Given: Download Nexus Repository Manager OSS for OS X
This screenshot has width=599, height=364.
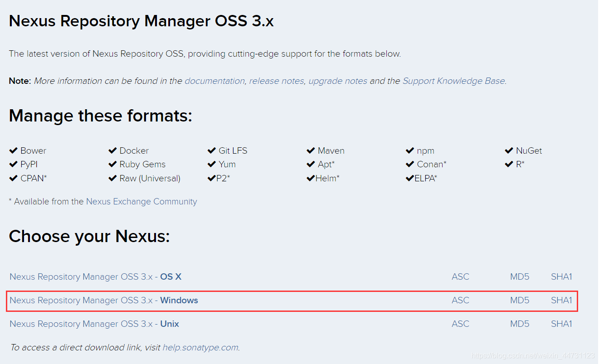Looking at the screenshot, I should click(x=95, y=277).
